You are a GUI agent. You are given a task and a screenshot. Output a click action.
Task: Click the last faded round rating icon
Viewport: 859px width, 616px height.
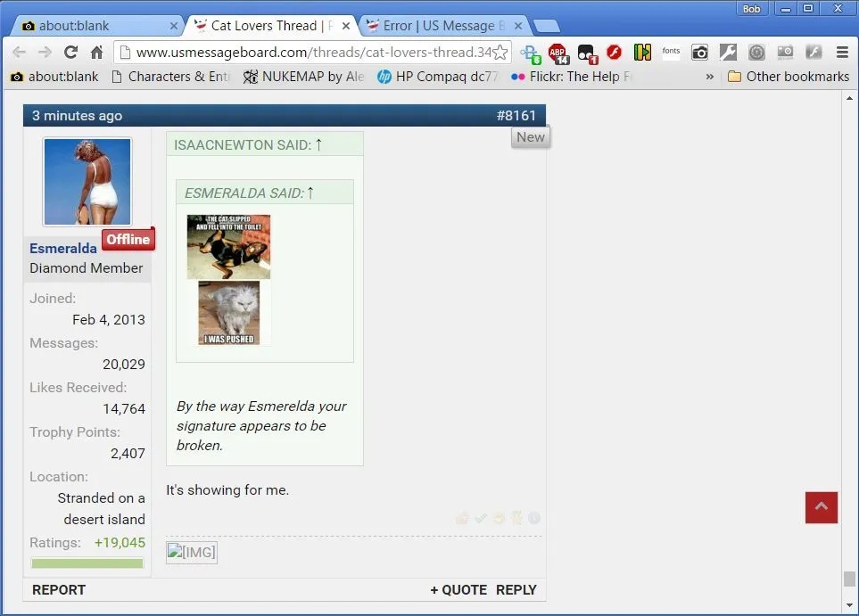[x=534, y=518]
